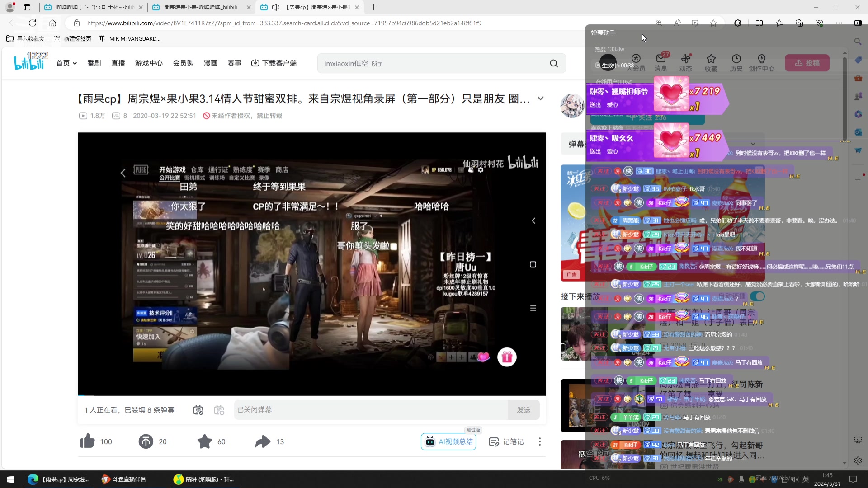Screen dimensions: 868x488
Task: Open 收藏 favorites icon in header
Action: (x=711, y=62)
